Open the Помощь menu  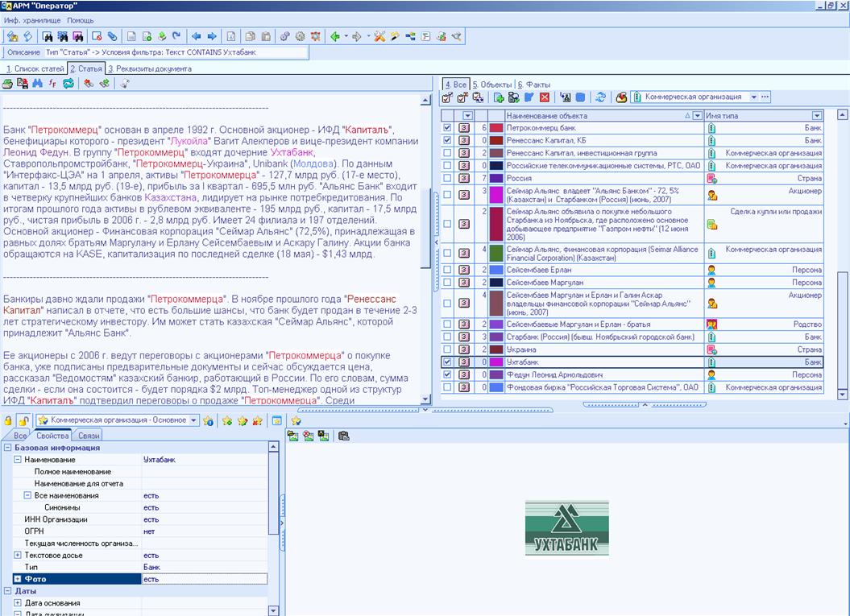pos(81,21)
